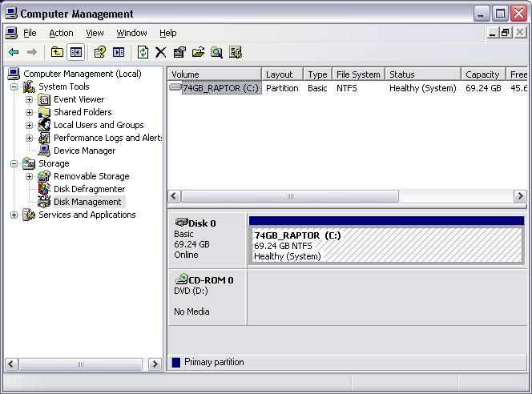
Task: Click the Storage folder icon
Action: tap(29, 164)
